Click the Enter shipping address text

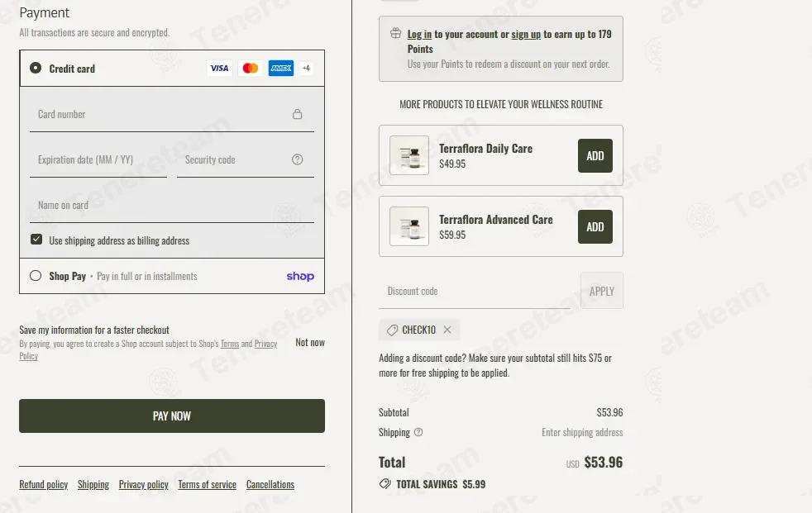pyautogui.click(x=582, y=432)
